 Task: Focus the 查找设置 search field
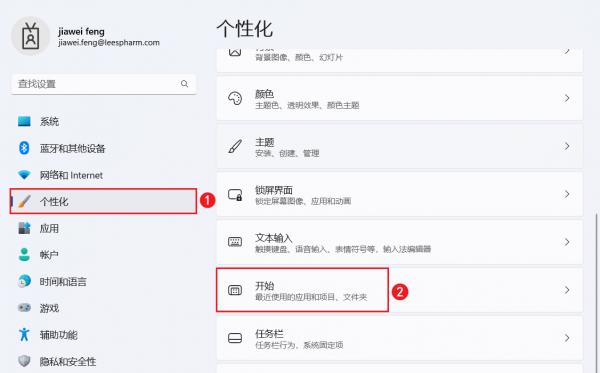click(104, 84)
